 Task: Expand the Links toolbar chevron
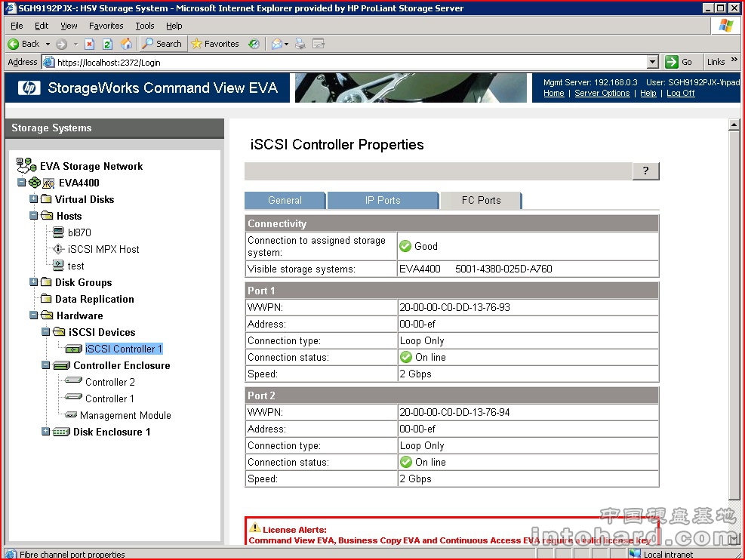click(x=734, y=60)
